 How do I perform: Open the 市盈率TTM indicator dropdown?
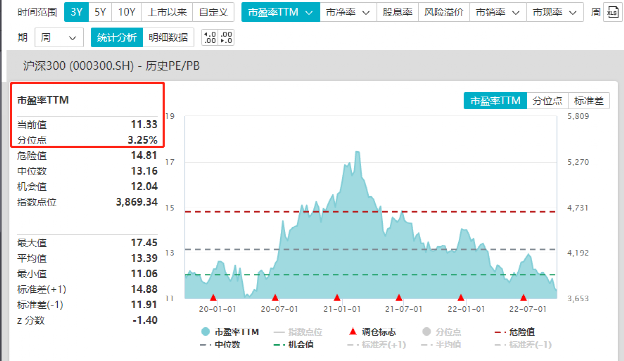coord(280,12)
